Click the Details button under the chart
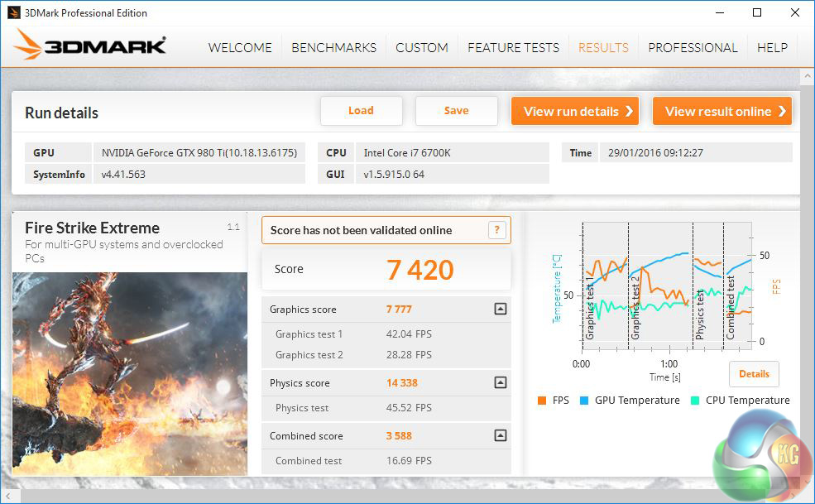Screen dimensions: 815x504 coord(754,374)
